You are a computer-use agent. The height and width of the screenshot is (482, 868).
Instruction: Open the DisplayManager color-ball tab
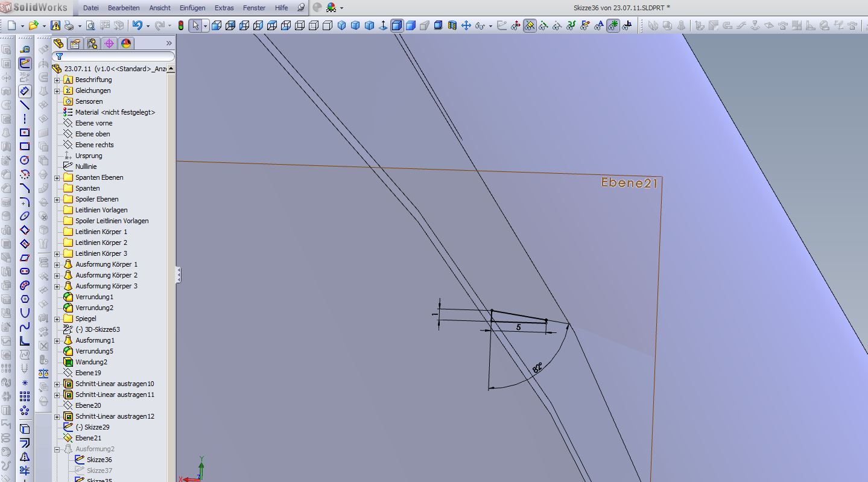(x=126, y=43)
